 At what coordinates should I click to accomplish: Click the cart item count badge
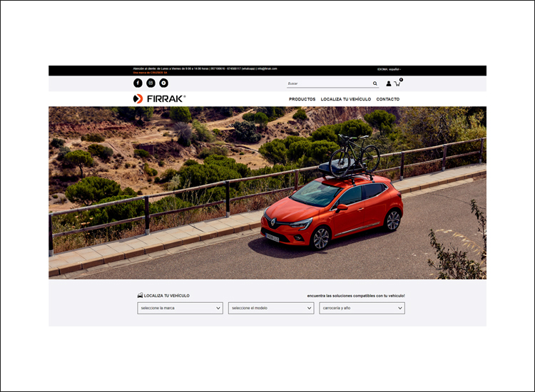401,79
